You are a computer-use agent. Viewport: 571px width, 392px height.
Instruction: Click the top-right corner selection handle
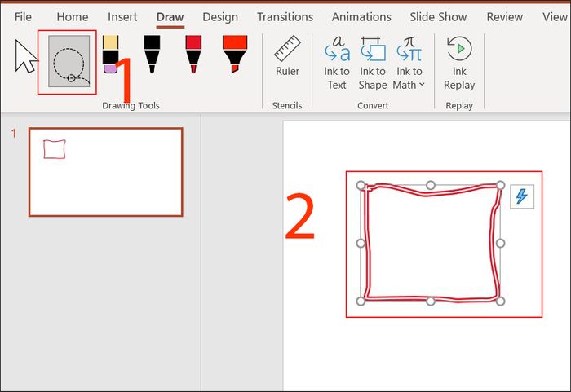click(x=500, y=185)
